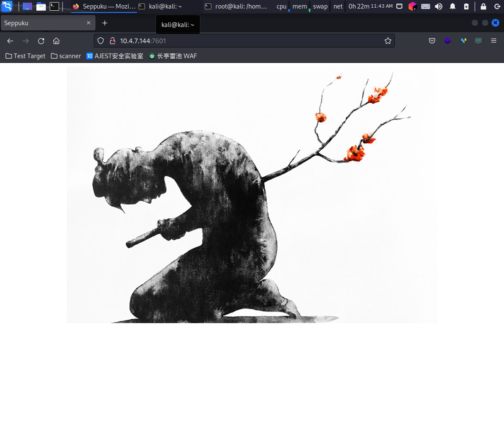Open tracking protection shield info

101,41
